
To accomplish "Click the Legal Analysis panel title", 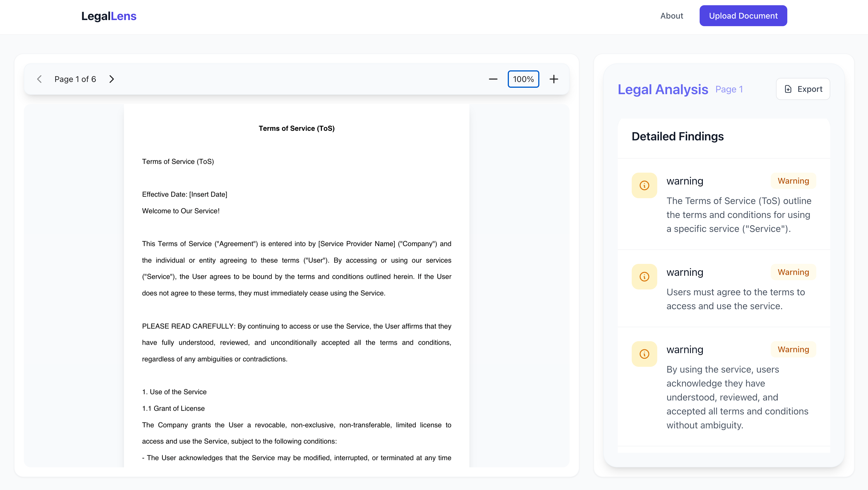I will pyautogui.click(x=662, y=89).
